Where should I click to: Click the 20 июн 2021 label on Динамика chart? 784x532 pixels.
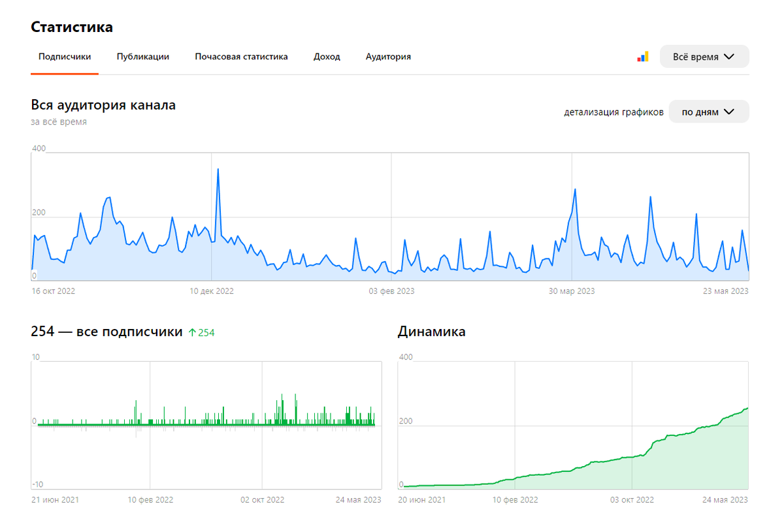point(422,500)
